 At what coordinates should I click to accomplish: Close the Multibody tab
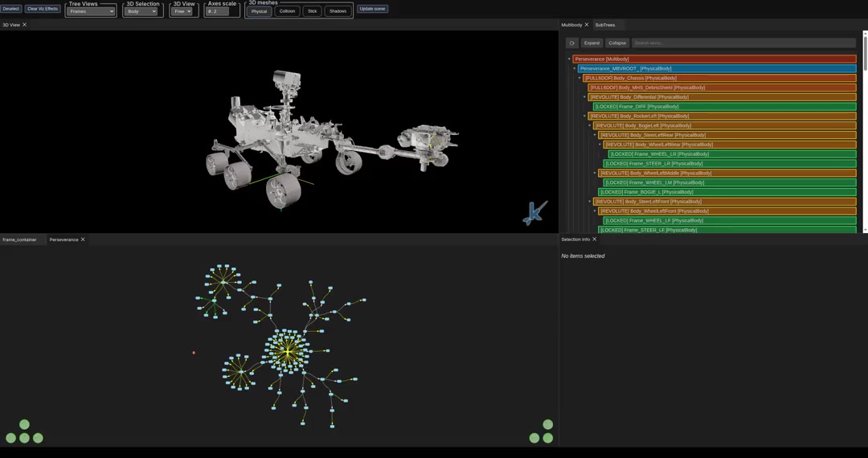coord(587,25)
